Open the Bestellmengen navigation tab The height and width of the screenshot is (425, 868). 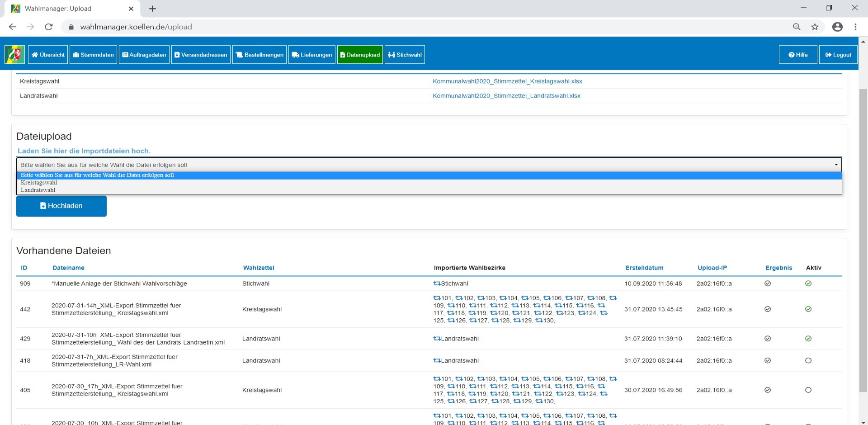click(259, 55)
